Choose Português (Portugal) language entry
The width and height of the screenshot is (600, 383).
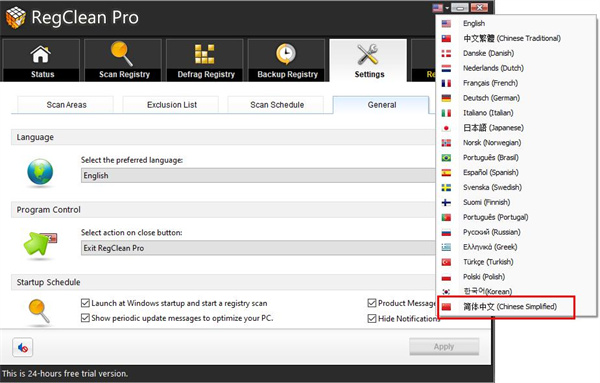coord(517,217)
